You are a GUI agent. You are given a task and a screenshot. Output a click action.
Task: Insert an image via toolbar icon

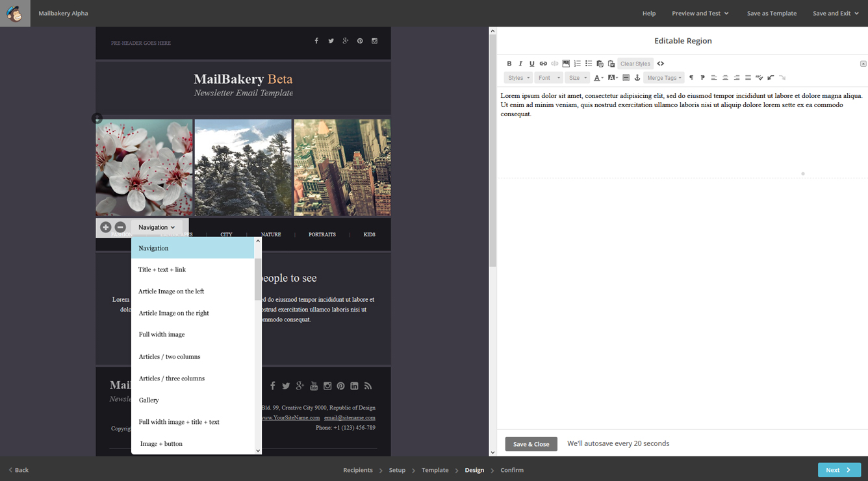(x=566, y=64)
